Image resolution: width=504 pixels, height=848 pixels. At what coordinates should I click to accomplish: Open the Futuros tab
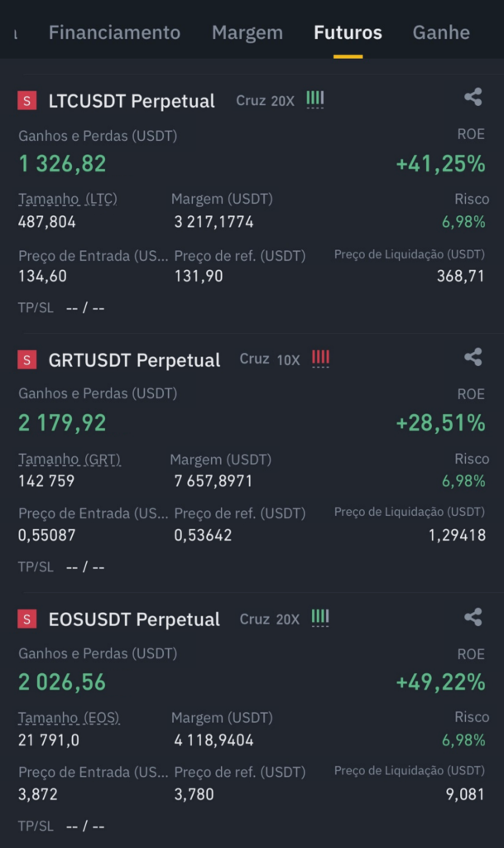(348, 32)
